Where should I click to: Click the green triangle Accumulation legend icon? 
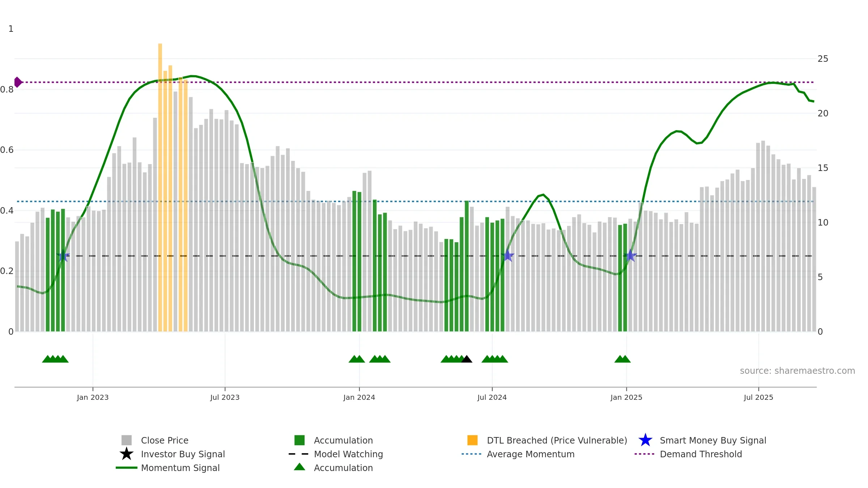[x=299, y=467]
